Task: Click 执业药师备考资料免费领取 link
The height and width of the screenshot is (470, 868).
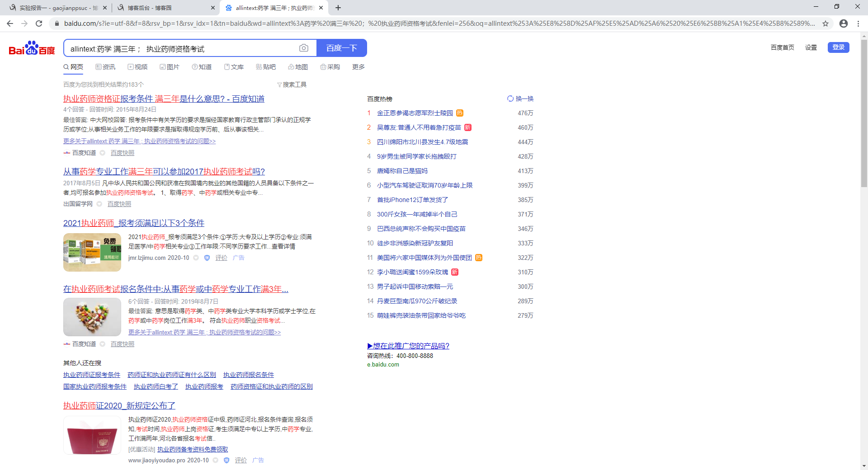Action: pyautogui.click(x=193, y=449)
